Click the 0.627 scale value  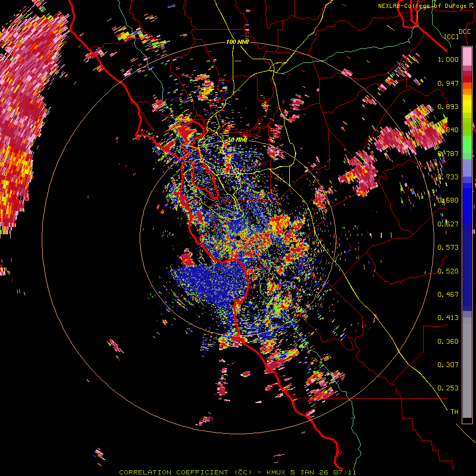click(448, 224)
